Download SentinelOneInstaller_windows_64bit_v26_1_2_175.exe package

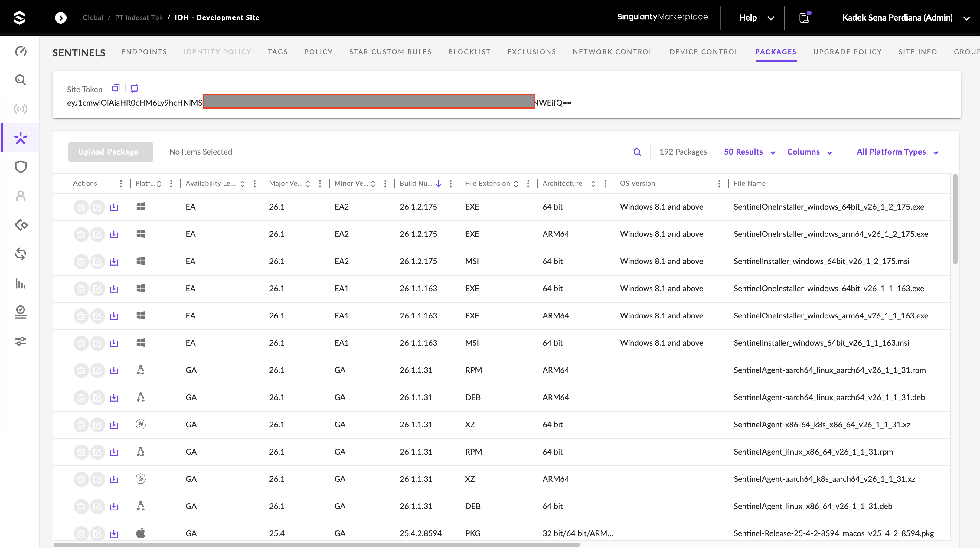[114, 207]
